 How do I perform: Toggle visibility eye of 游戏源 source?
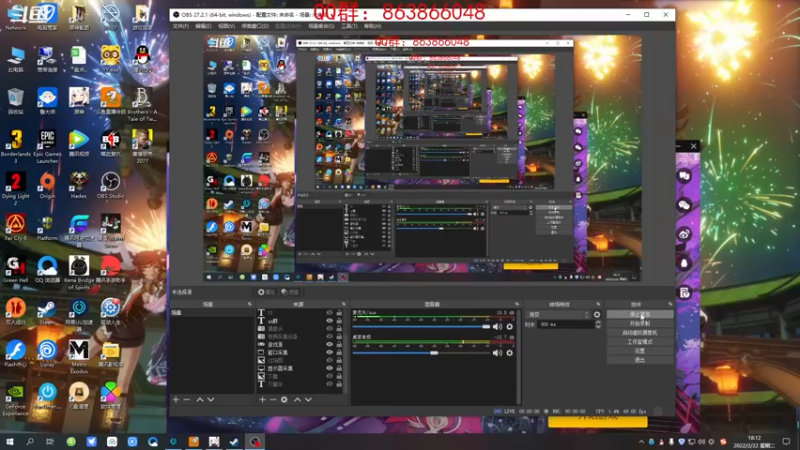(x=329, y=344)
